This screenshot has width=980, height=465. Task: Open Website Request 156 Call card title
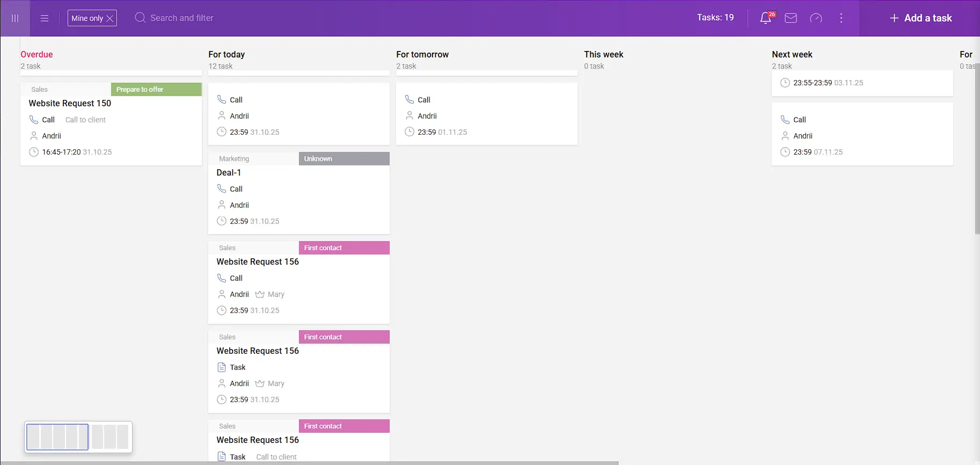[258, 261]
